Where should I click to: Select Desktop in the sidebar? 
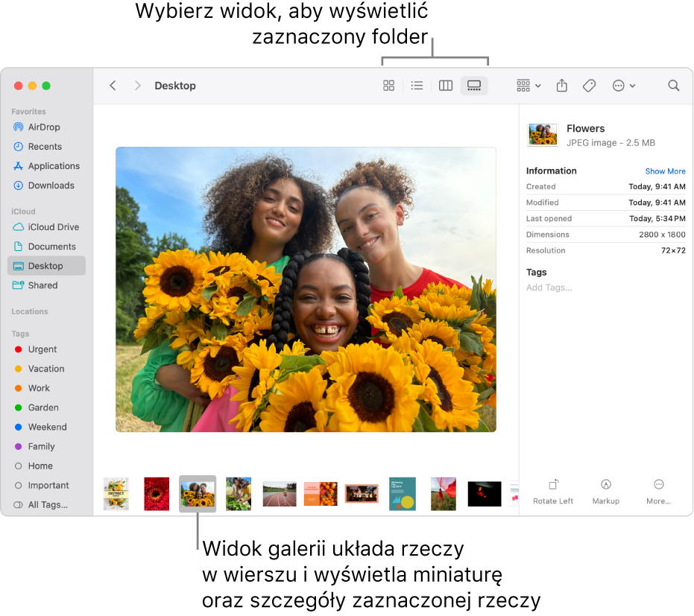pyautogui.click(x=46, y=266)
